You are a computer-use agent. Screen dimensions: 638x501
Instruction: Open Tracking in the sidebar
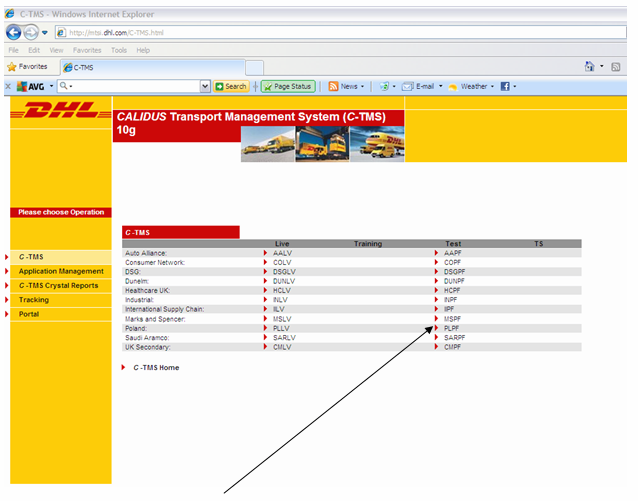click(x=34, y=300)
